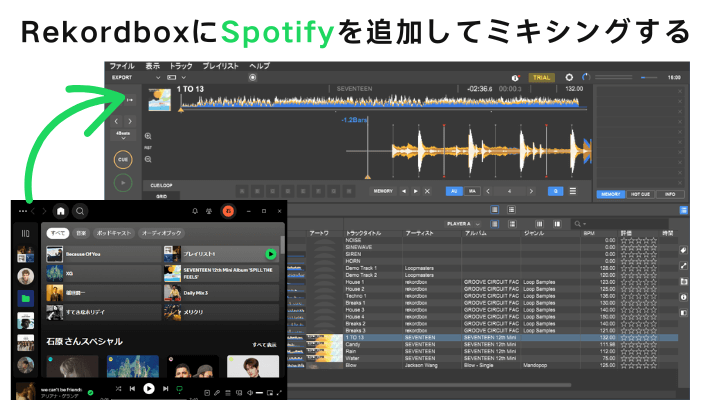Click the record button in Rekordbox toolbar
Image resolution: width=711 pixels, height=400 pixels.
253,78
